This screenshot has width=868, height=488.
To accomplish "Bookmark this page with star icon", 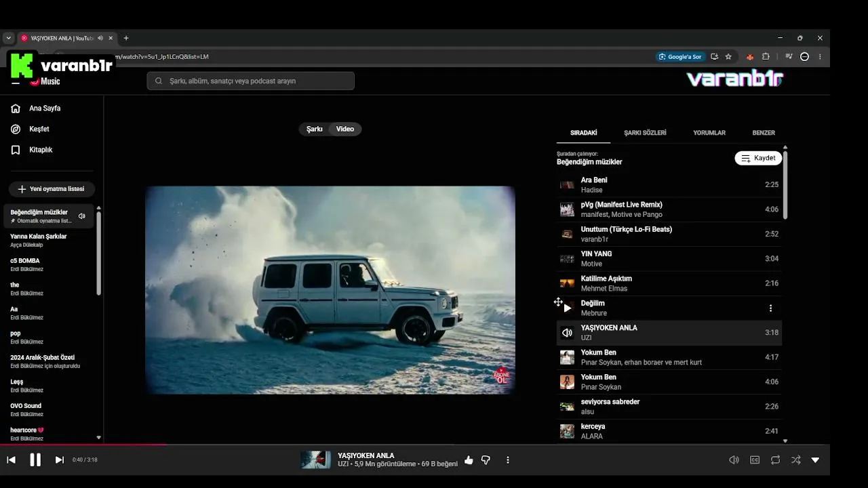I will 728,57.
